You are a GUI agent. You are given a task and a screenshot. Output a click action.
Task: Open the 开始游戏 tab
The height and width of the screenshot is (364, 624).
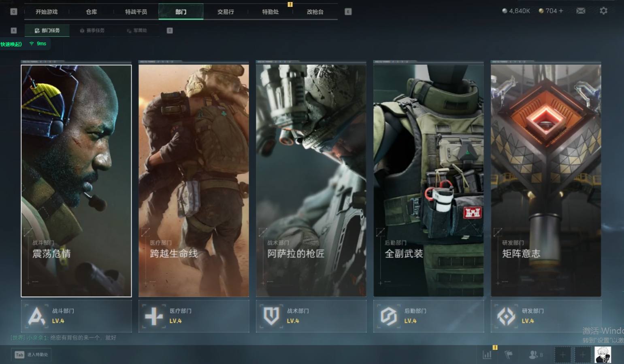[x=47, y=12]
